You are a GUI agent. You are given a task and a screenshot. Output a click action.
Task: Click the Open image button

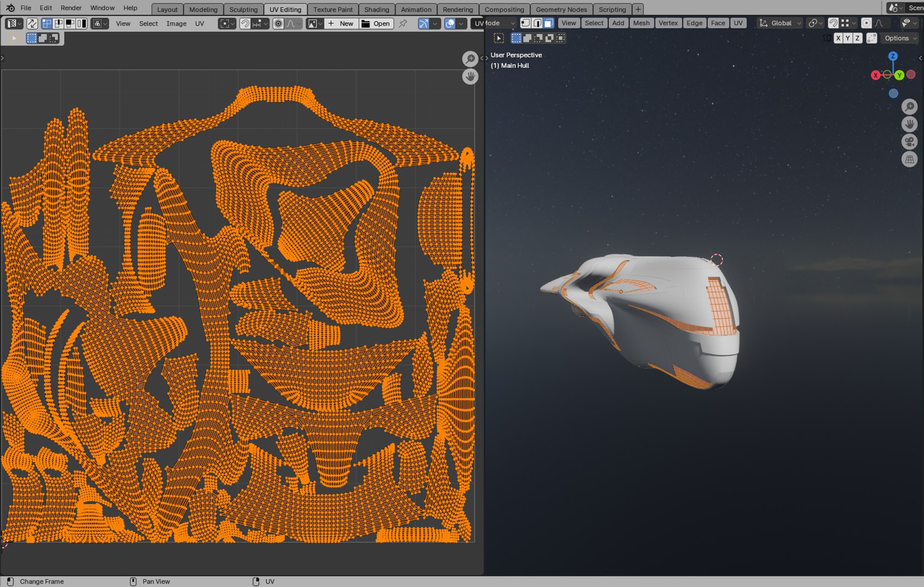pos(376,23)
